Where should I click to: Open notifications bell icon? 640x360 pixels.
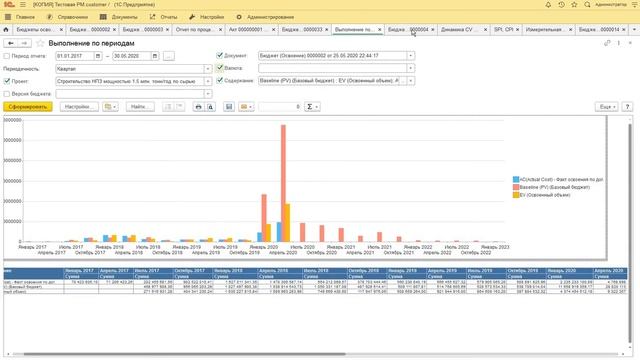(x=548, y=4)
